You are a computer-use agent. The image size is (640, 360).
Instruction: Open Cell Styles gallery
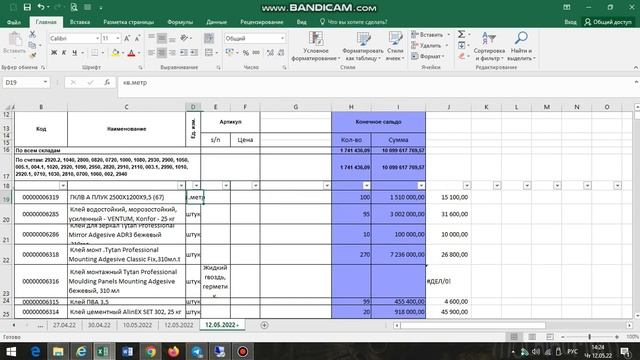click(395, 46)
